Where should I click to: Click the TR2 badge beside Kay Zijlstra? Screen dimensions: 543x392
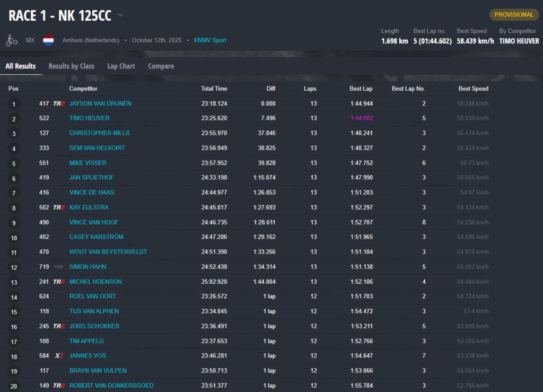(59, 207)
